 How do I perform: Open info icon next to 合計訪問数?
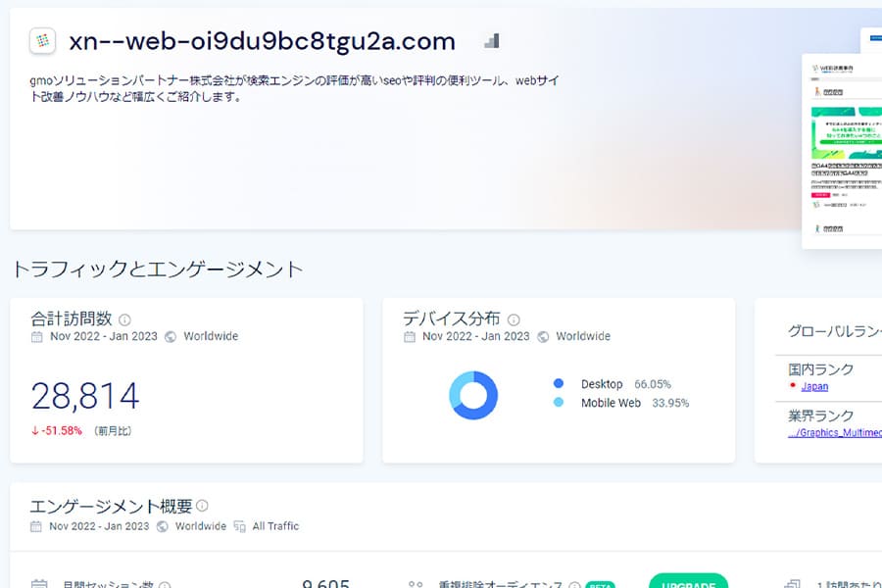point(124,319)
